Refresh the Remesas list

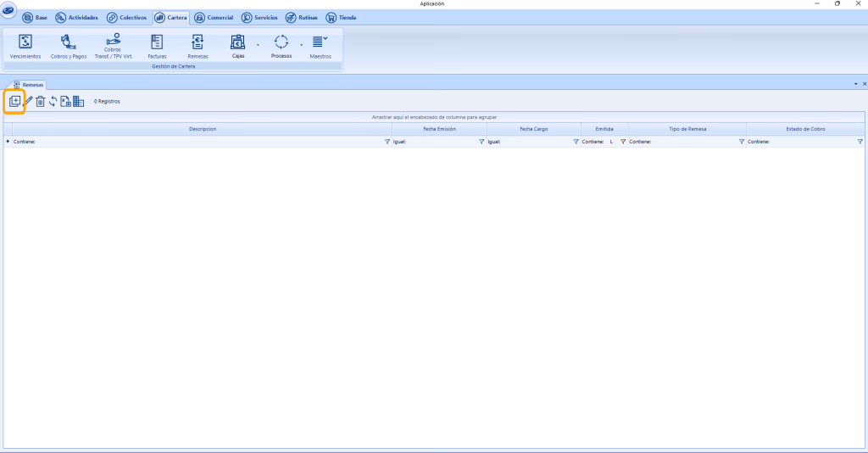[x=53, y=101]
